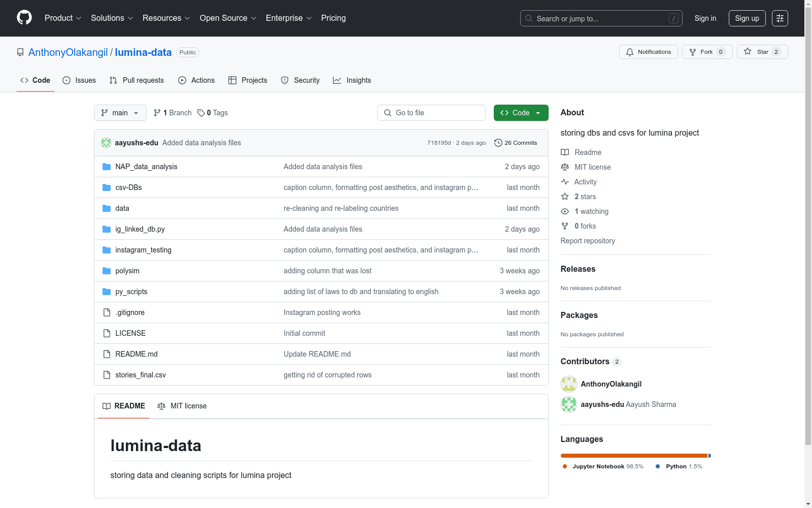
Task: Select the README tab
Action: coord(124,406)
